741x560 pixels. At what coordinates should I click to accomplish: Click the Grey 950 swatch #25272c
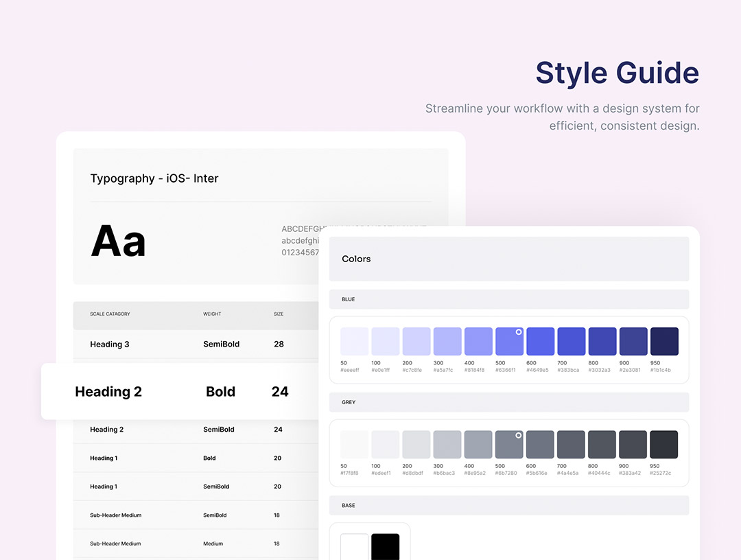(x=663, y=445)
